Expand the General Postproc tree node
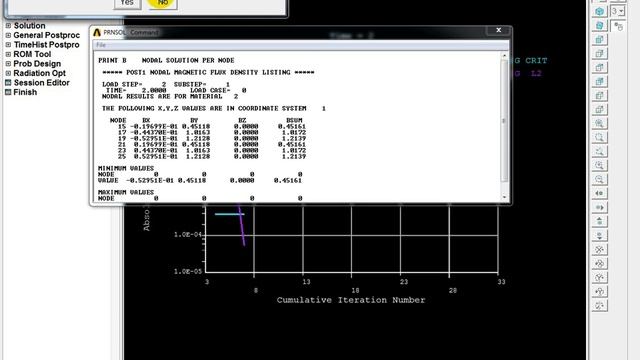The image size is (640, 360). coord(8,35)
